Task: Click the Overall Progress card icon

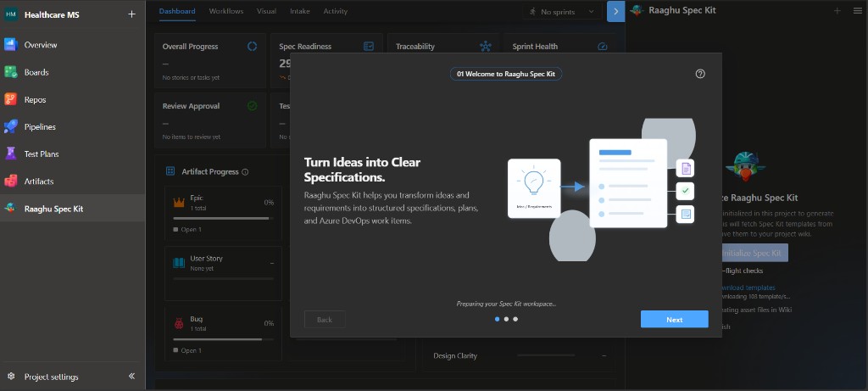Action: (x=252, y=47)
